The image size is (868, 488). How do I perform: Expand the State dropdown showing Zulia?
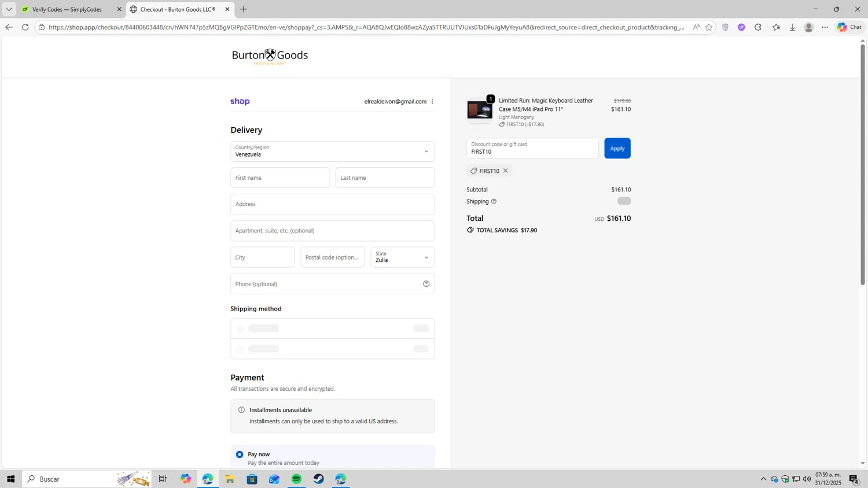(x=403, y=257)
